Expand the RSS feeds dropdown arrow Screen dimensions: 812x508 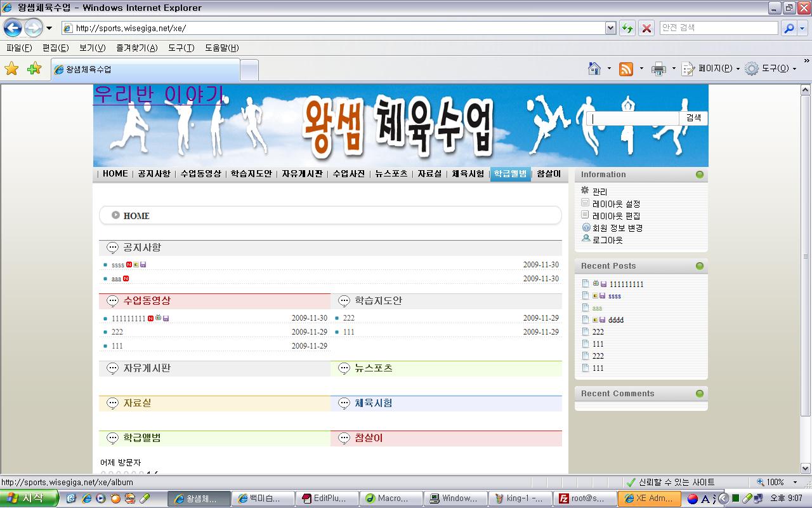pos(641,69)
